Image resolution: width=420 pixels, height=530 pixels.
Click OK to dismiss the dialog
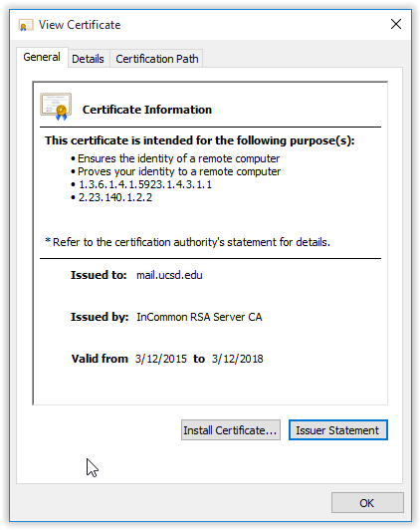click(367, 503)
